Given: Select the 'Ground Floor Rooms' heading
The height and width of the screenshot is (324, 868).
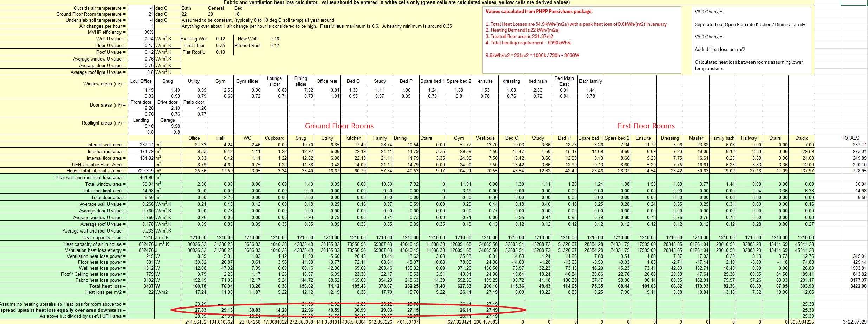Looking at the screenshot, I should (339, 126).
